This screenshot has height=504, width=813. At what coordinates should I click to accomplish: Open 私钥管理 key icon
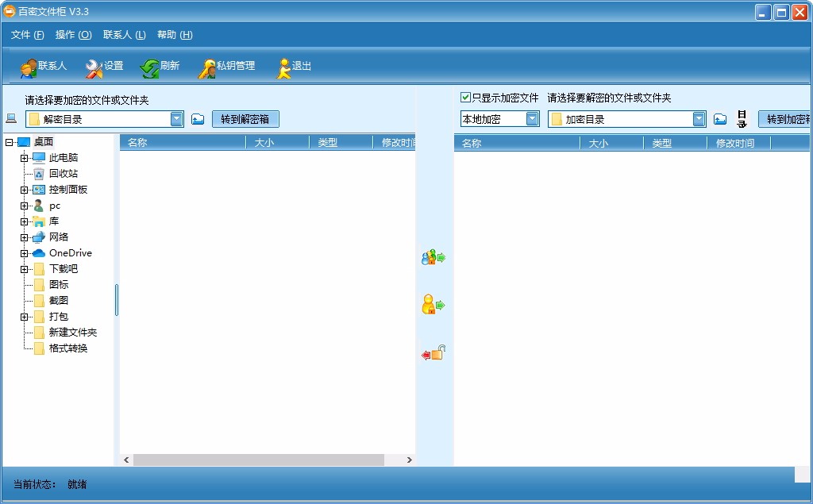pyautogui.click(x=207, y=68)
